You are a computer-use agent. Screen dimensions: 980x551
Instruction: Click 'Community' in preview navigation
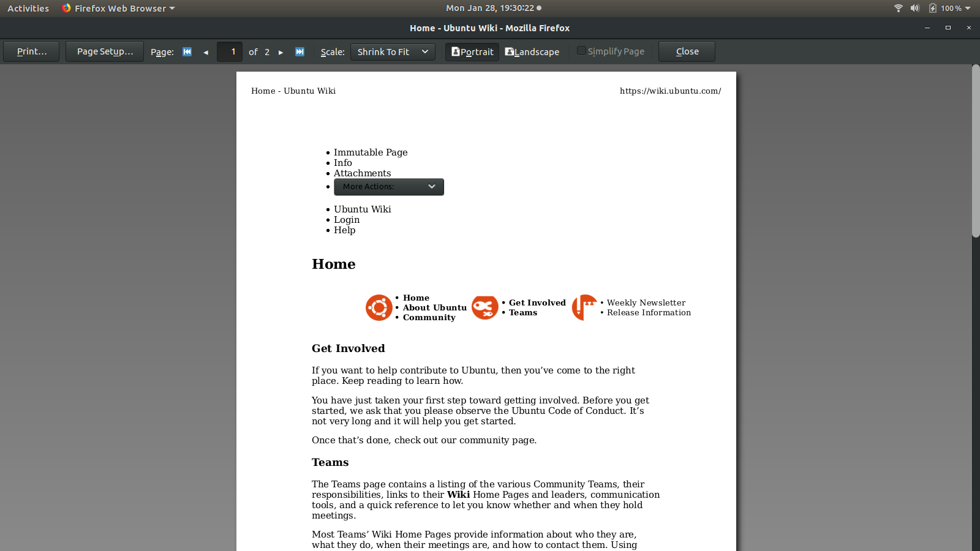click(429, 318)
